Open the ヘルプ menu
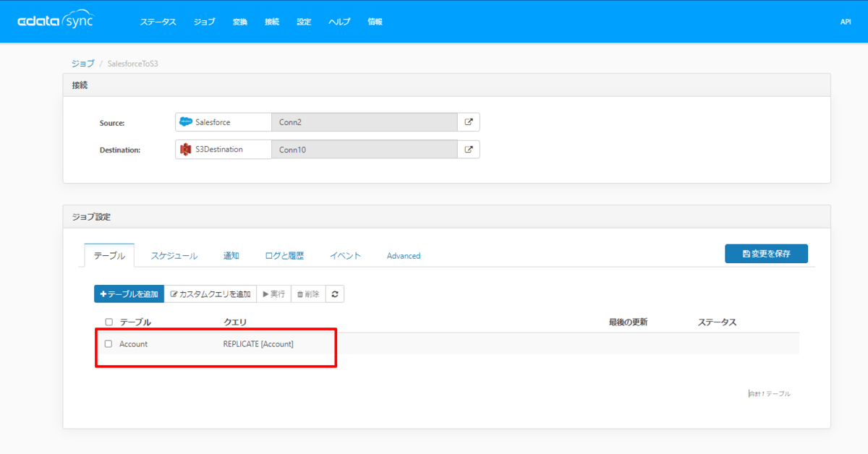The height and width of the screenshot is (454, 868). coord(339,22)
